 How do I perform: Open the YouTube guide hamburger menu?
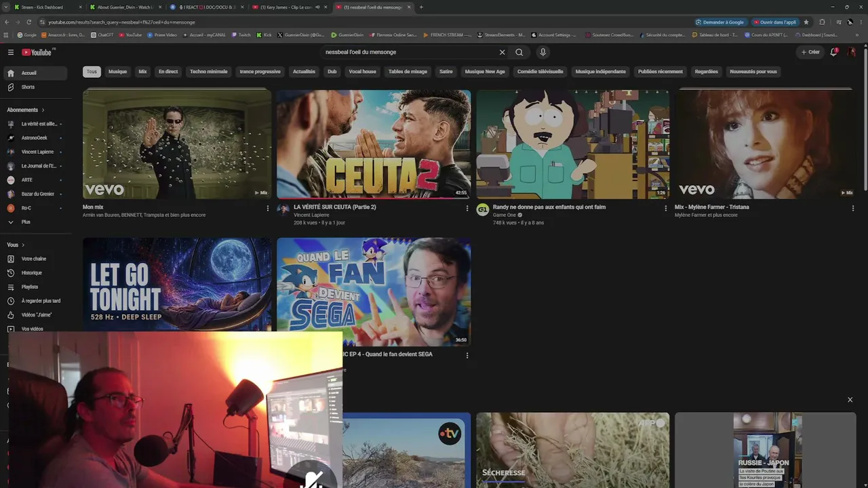[11, 52]
